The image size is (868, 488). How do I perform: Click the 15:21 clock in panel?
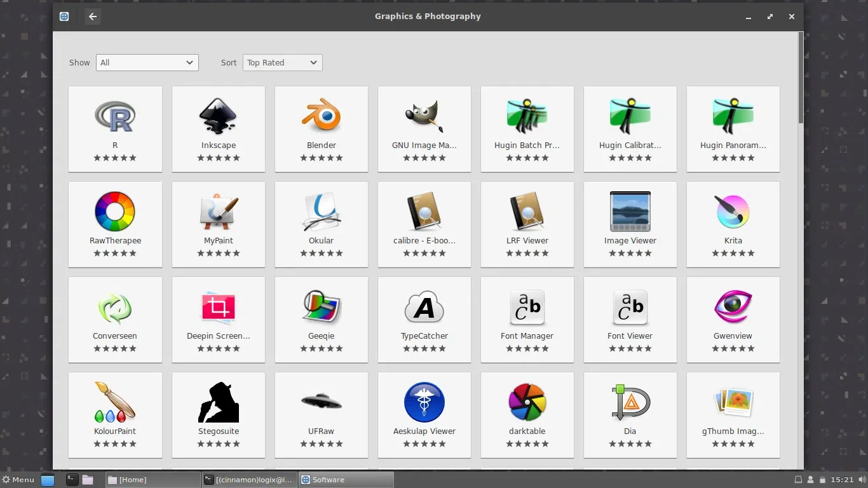(x=842, y=480)
